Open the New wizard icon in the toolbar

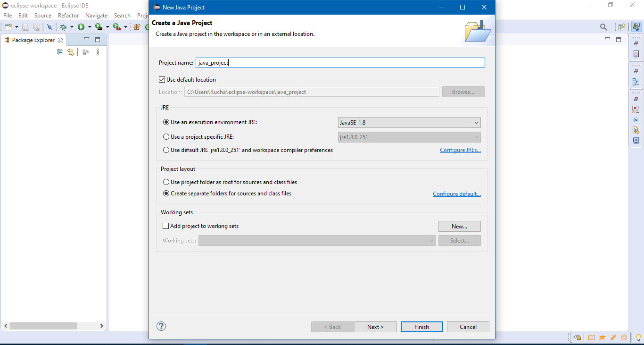pos(8,27)
